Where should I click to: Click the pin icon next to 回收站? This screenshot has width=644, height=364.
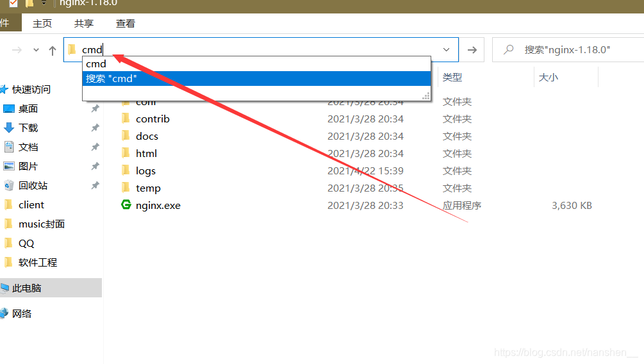click(95, 185)
